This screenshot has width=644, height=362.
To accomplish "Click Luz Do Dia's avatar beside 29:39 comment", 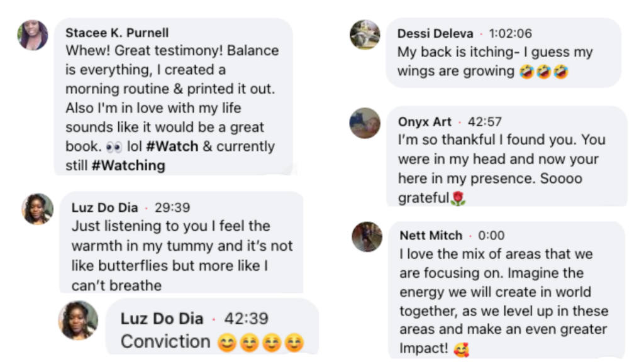I will [x=37, y=209].
